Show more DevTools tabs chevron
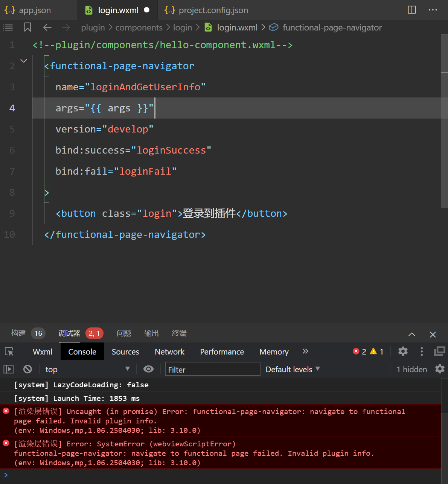This screenshot has width=448, height=484. pos(305,352)
